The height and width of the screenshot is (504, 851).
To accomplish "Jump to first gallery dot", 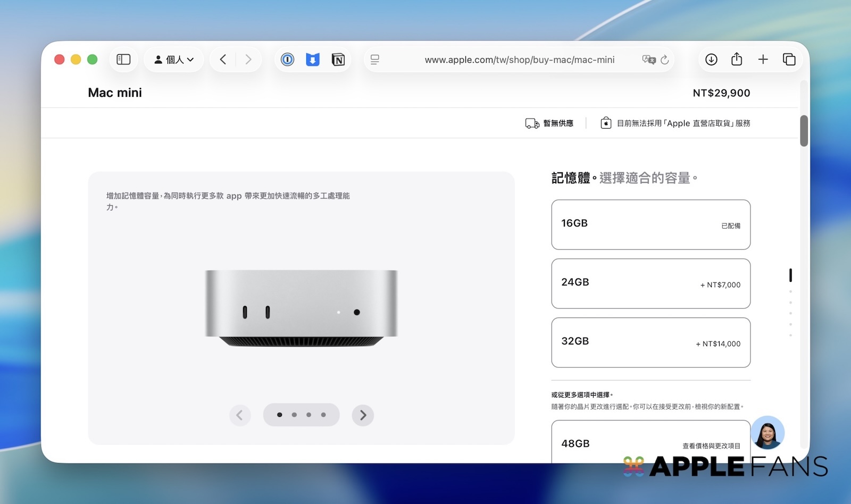I will 280,415.
